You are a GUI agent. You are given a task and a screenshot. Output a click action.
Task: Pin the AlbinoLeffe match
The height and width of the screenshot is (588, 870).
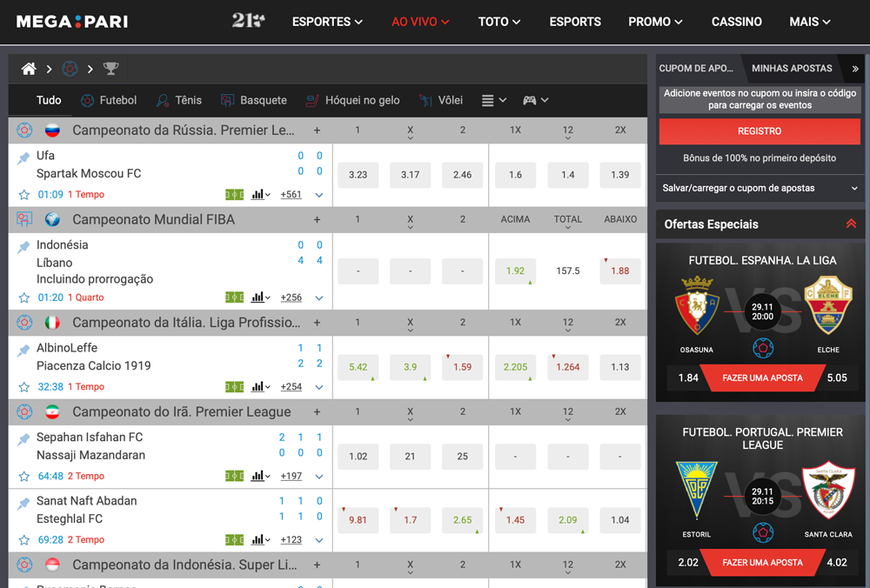click(23, 351)
